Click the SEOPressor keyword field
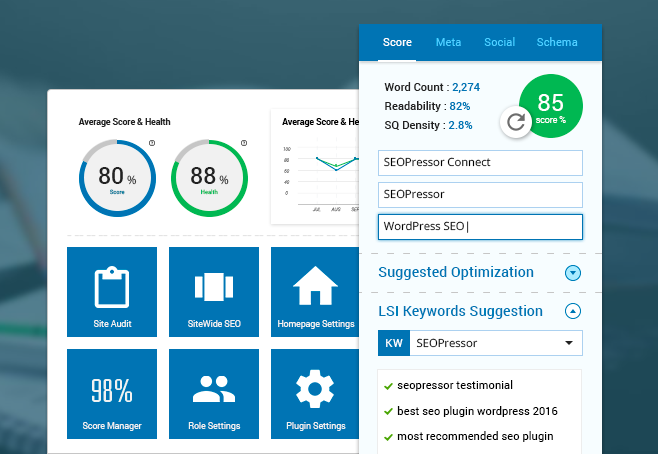Image resolution: width=658 pixels, height=454 pixels. click(480, 195)
